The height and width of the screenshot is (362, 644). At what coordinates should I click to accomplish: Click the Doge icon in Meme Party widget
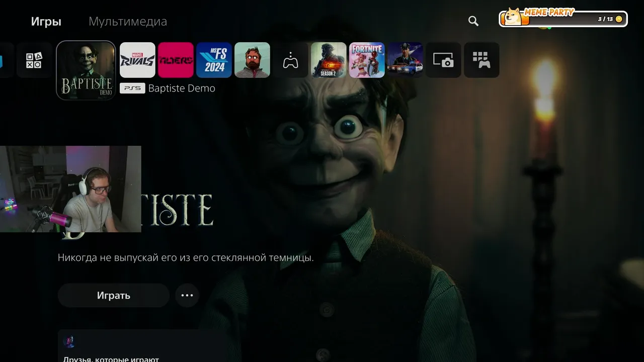(x=513, y=16)
